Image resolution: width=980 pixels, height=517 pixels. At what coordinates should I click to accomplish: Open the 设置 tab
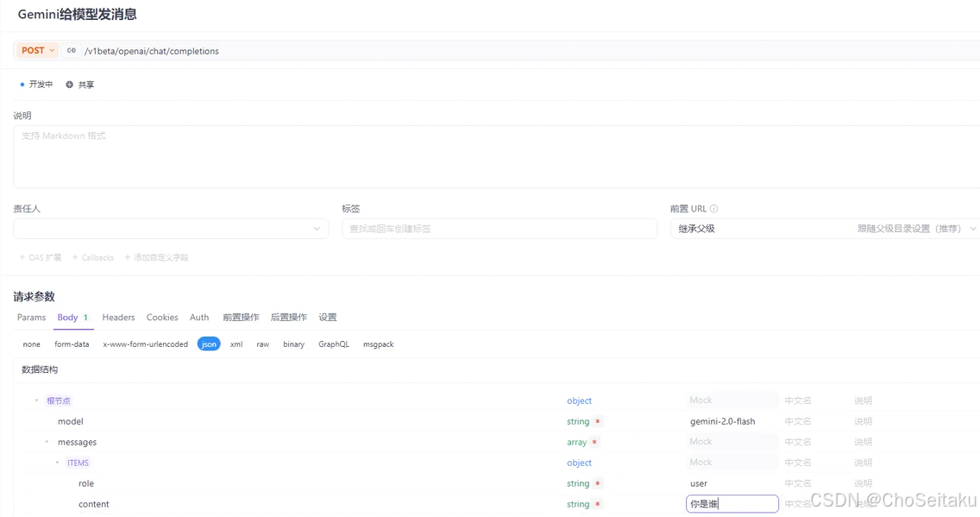tap(328, 318)
